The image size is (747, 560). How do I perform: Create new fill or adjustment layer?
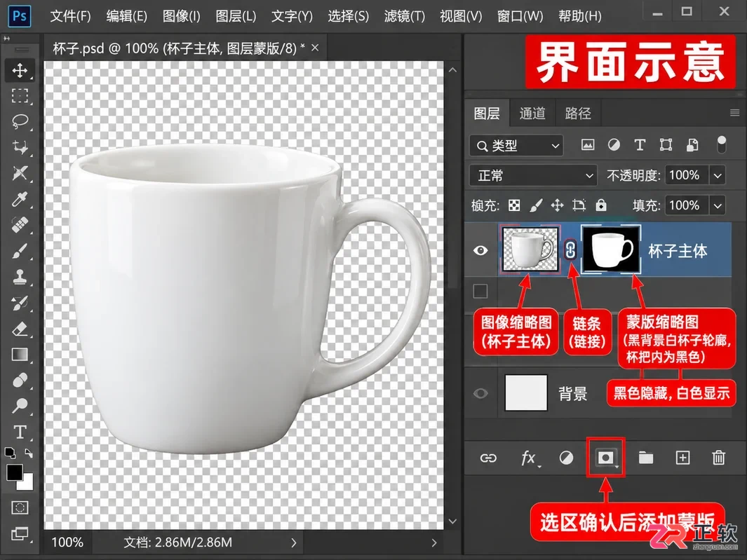pos(566,458)
